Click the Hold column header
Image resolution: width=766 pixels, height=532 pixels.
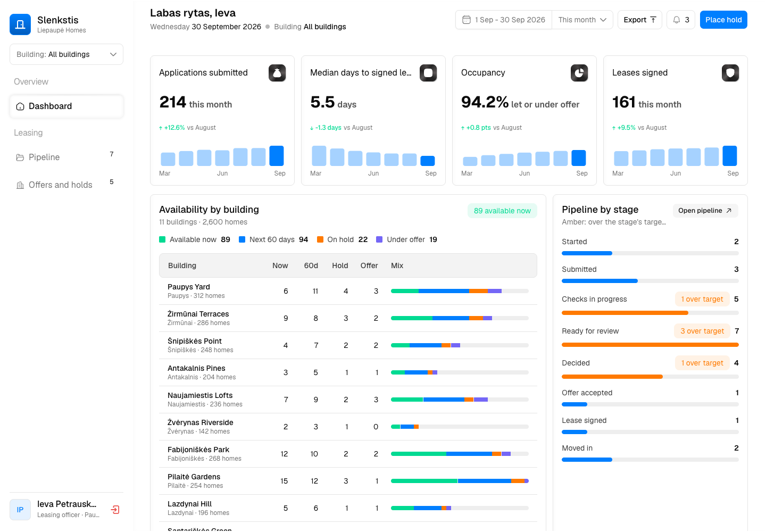(x=340, y=265)
